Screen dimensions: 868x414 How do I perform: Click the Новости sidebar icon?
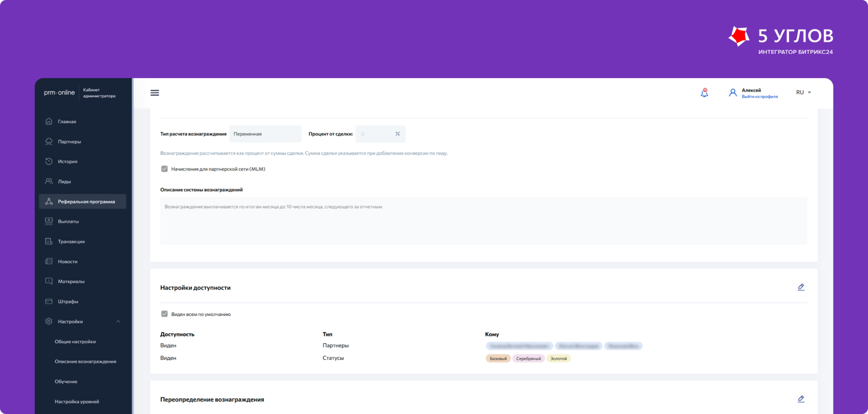[49, 262]
